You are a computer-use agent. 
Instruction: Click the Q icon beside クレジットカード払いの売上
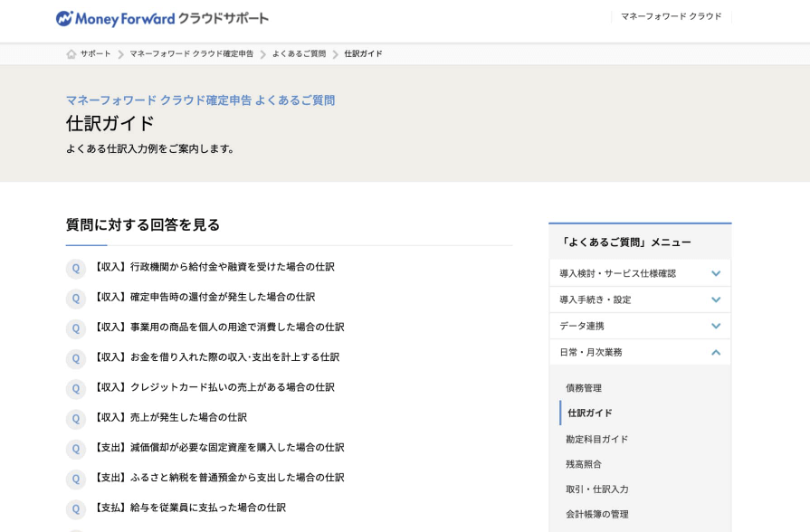coord(76,389)
